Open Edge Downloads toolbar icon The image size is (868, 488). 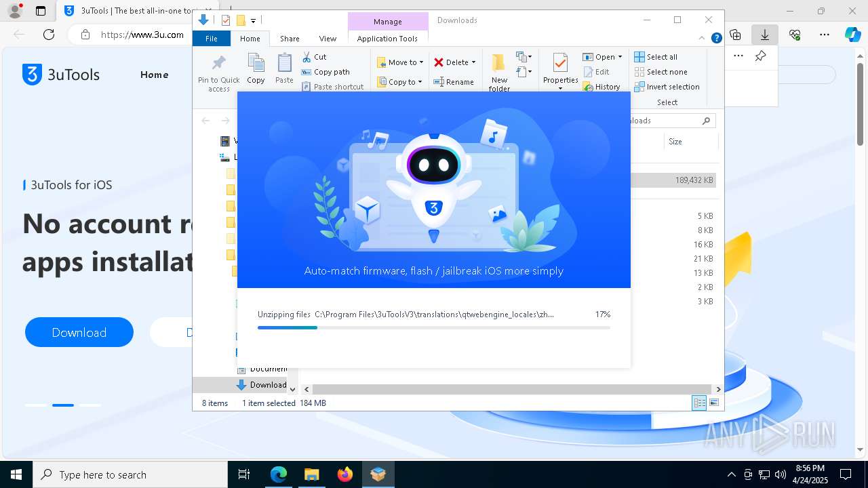click(x=764, y=35)
